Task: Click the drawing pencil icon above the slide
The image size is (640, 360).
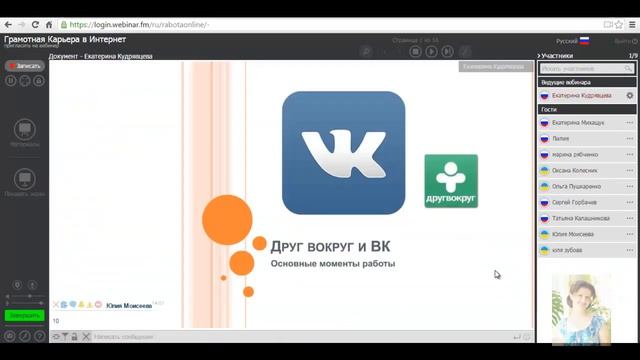Action: click(465, 51)
